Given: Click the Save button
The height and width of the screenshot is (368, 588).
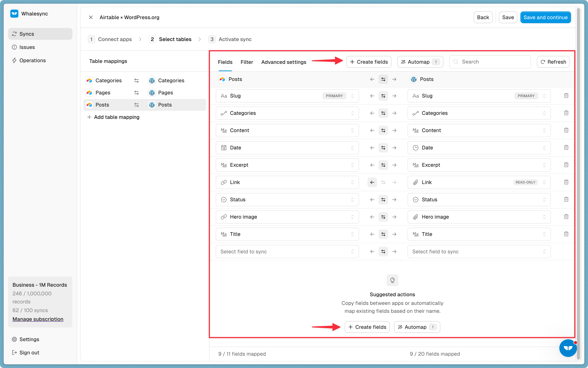Looking at the screenshot, I should [x=508, y=17].
